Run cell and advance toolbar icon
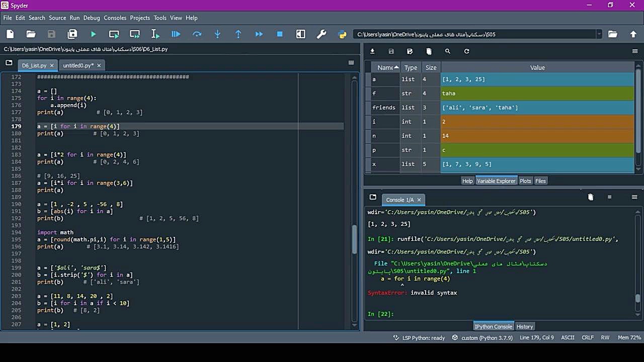The image size is (644, 362). pyautogui.click(x=135, y=34)
